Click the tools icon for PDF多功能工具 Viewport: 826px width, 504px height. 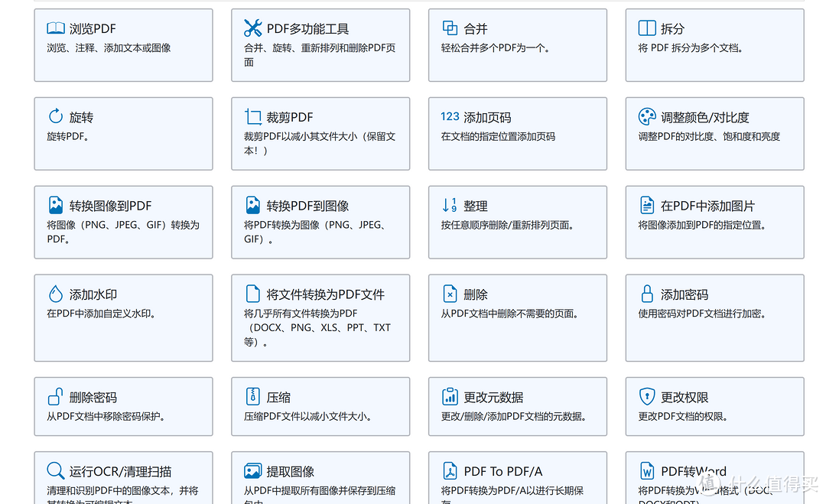pyautogui.click(x=253, y=28)
